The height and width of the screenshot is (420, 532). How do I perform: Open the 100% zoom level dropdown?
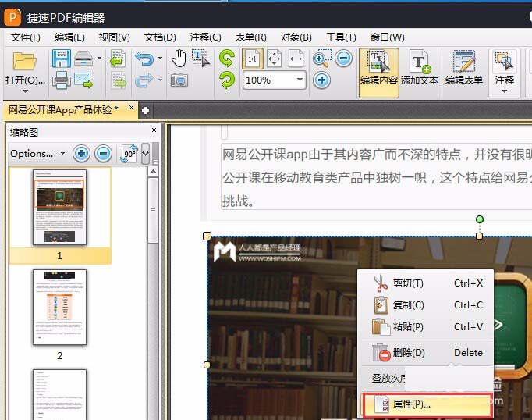click(300, 80)
